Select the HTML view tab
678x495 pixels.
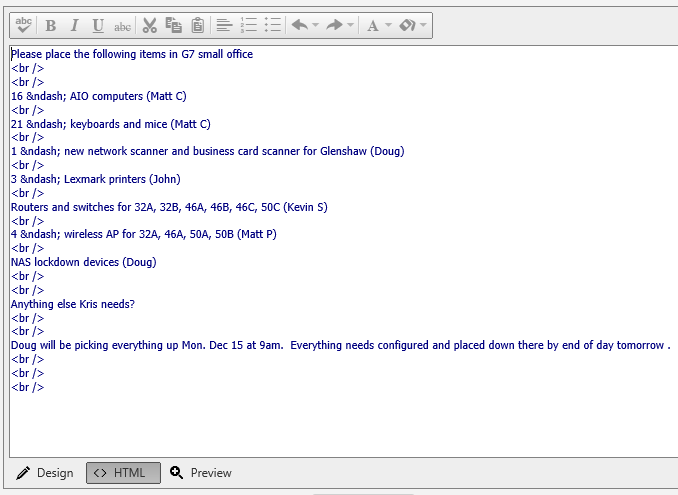[123, 473]
